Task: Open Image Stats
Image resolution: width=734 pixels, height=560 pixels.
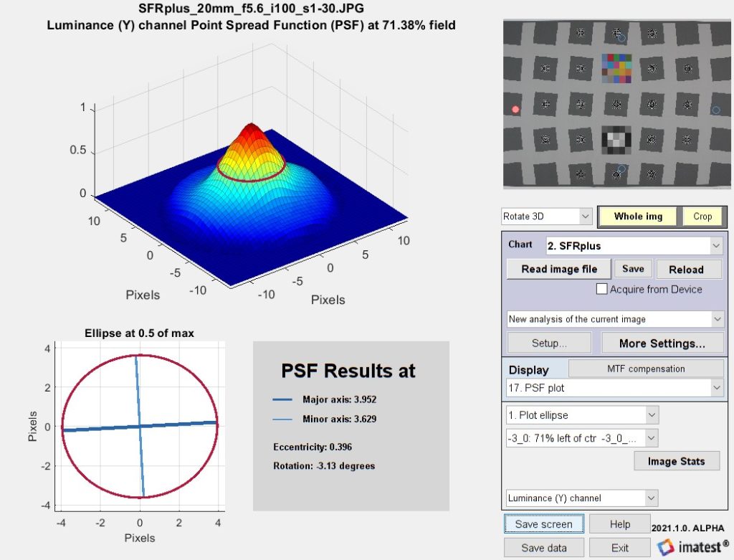Action: [x=677, y=460]
